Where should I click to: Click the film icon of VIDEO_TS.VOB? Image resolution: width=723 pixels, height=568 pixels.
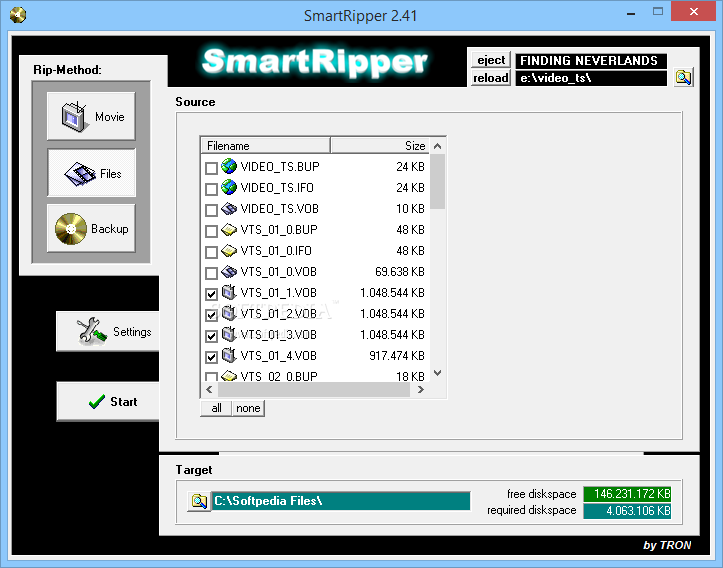(x=229, y=208)
